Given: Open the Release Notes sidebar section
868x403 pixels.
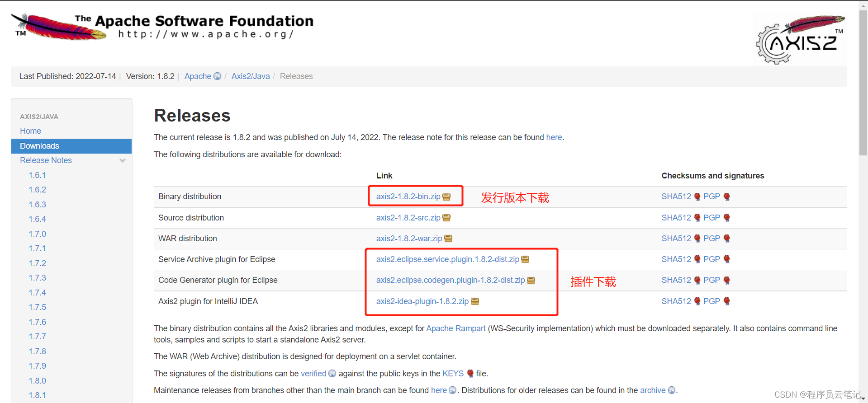Looking at the screenshot, I should pos(46,160).
